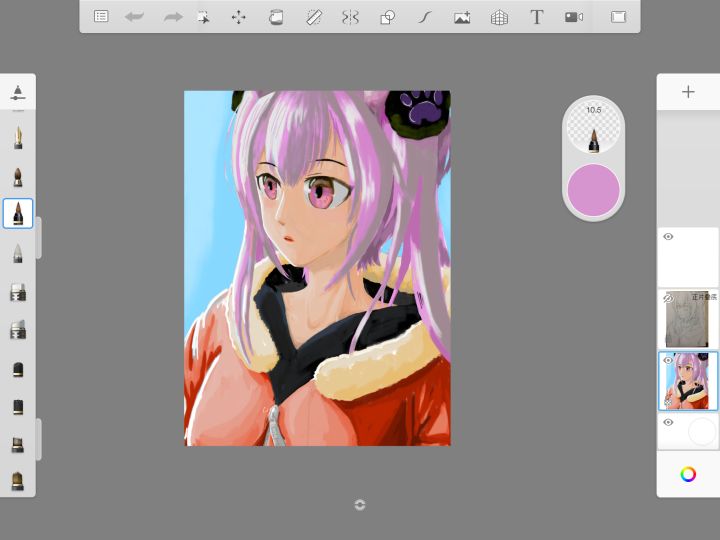Select the first chisel marker brush
The width and height of the screenshot is (720, 540).
(x=18, y=292)
